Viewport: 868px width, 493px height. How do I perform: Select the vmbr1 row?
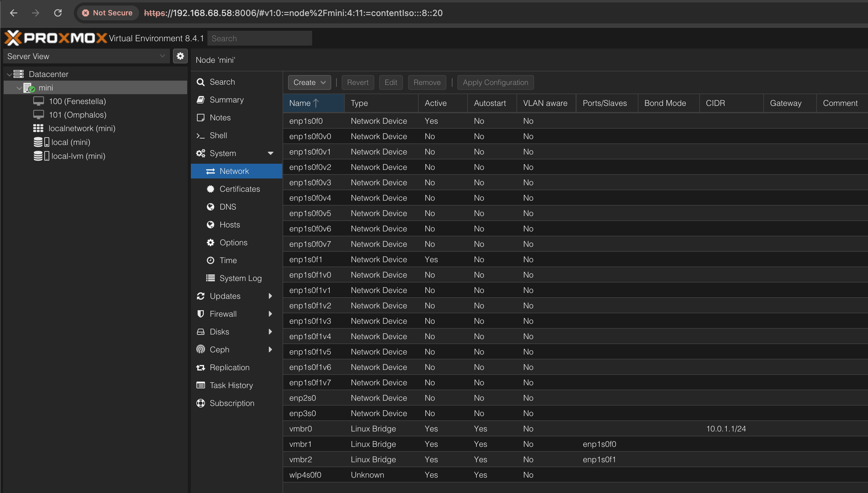click(x=575, y=444)
